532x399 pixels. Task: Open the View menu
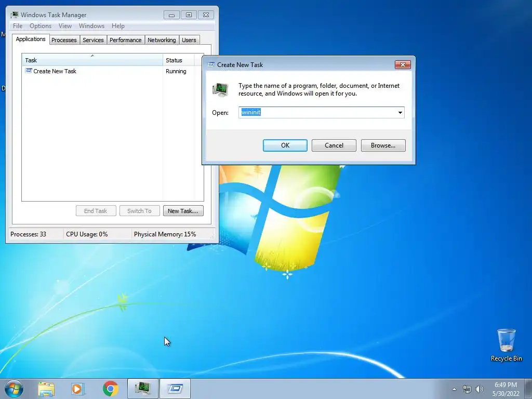(65, 26)
